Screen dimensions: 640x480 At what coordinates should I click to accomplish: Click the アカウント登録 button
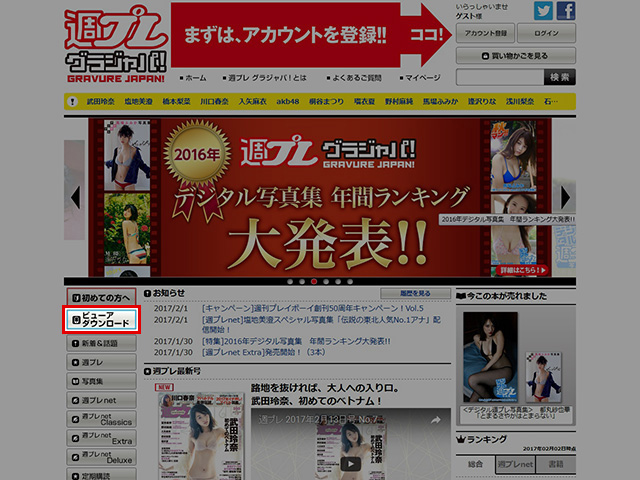pos(485,33)
